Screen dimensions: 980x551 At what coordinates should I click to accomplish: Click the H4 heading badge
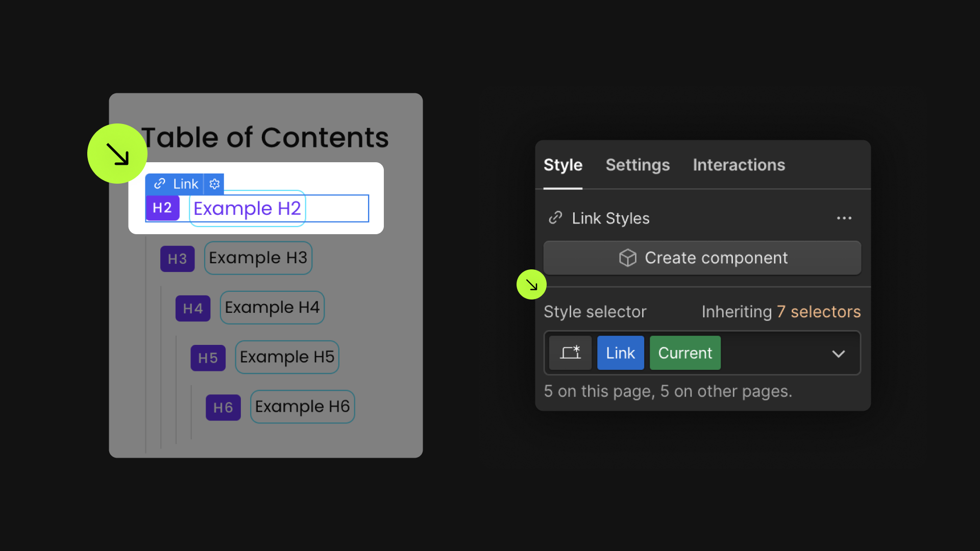tap(193, 308)
